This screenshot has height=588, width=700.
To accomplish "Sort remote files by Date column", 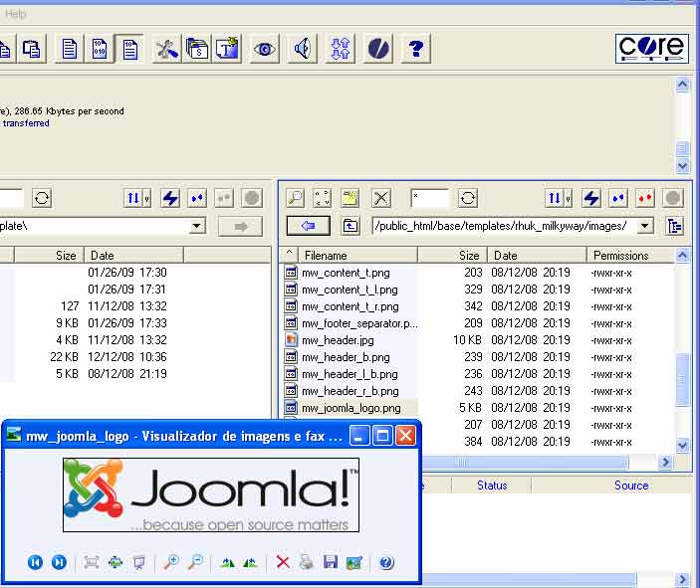I will coord(536,255).
